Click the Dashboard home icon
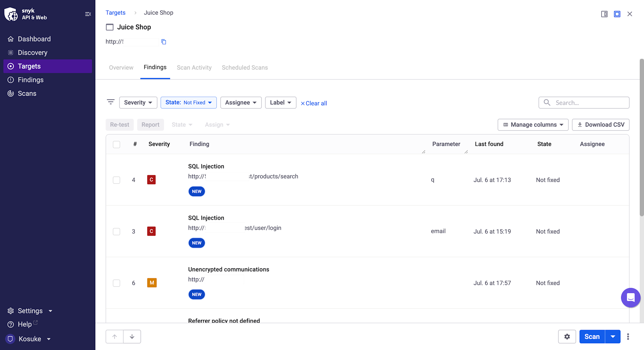The width and height of the screenshot is (644, 350). tap(11, 39)
